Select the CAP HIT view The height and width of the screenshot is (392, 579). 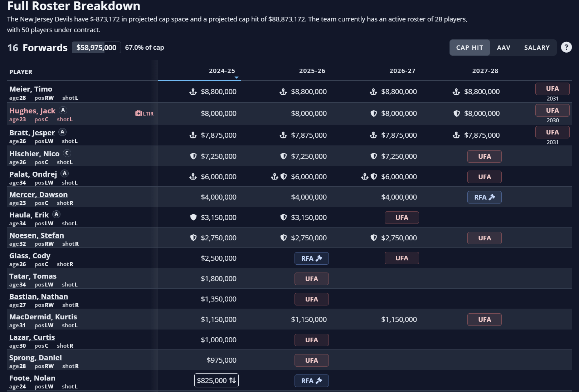[469, 48]
